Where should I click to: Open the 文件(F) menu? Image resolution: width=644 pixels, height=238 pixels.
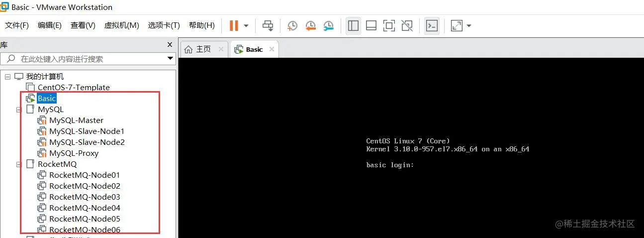click(x=17, y=25)
